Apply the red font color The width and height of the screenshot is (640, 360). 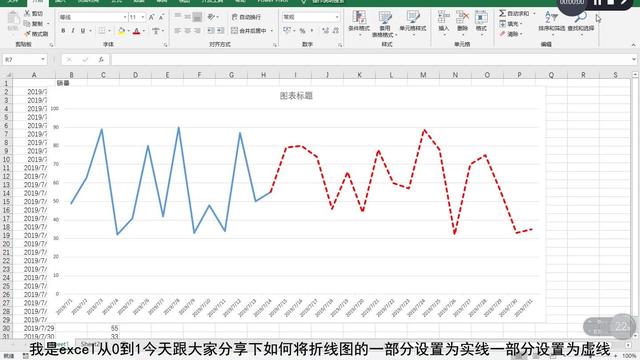coord(136,31)
